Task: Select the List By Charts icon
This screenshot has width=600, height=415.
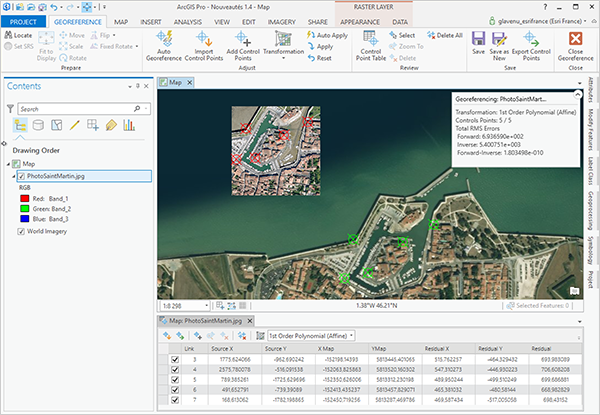Action: click(129, 125)
